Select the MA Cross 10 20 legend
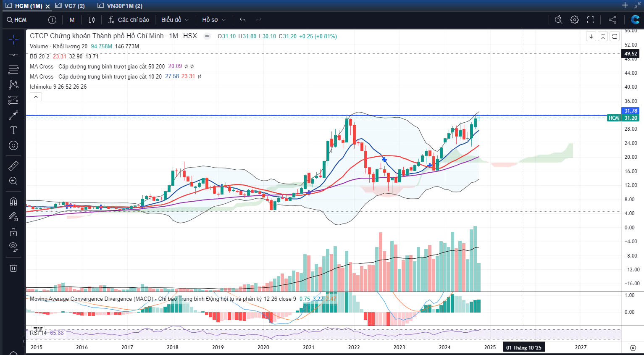The height and width of the screenshot is (355, 644). coord(96,76)
